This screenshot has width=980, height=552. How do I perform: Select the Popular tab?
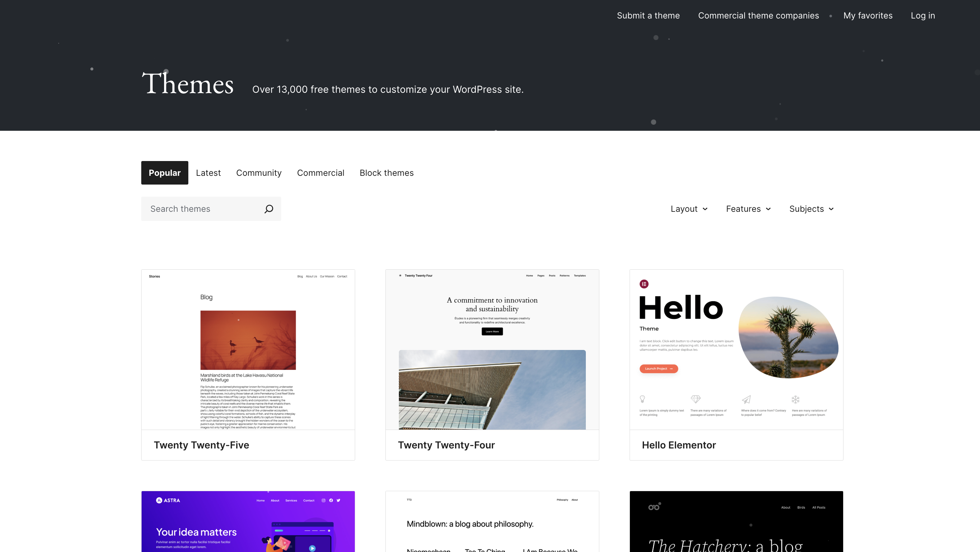click(x=164, y=172)
